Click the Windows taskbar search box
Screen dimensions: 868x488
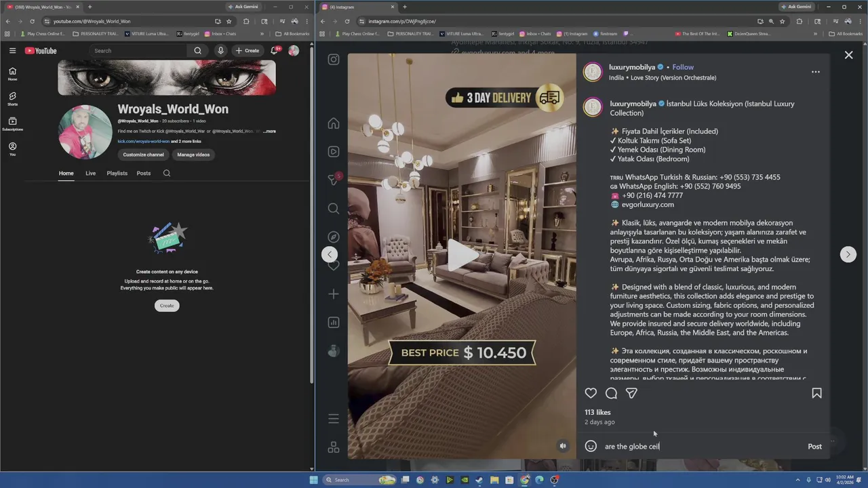tap(359, 480)
